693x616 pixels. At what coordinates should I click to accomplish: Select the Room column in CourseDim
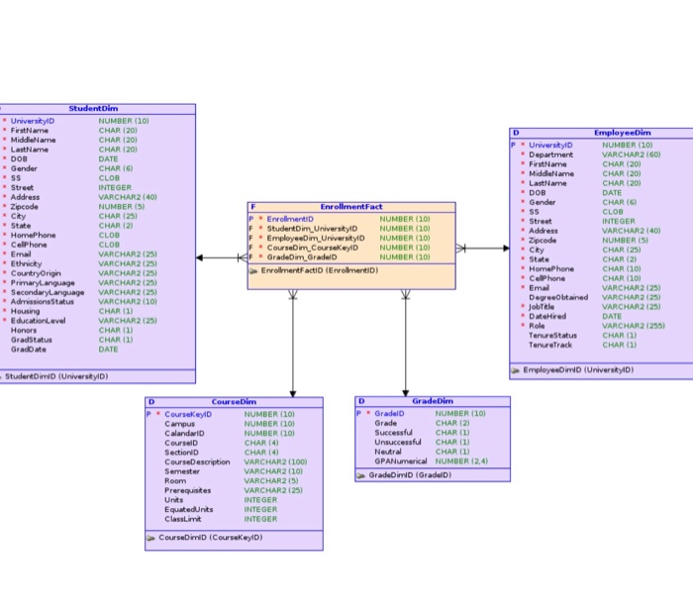tap(175, 480)
